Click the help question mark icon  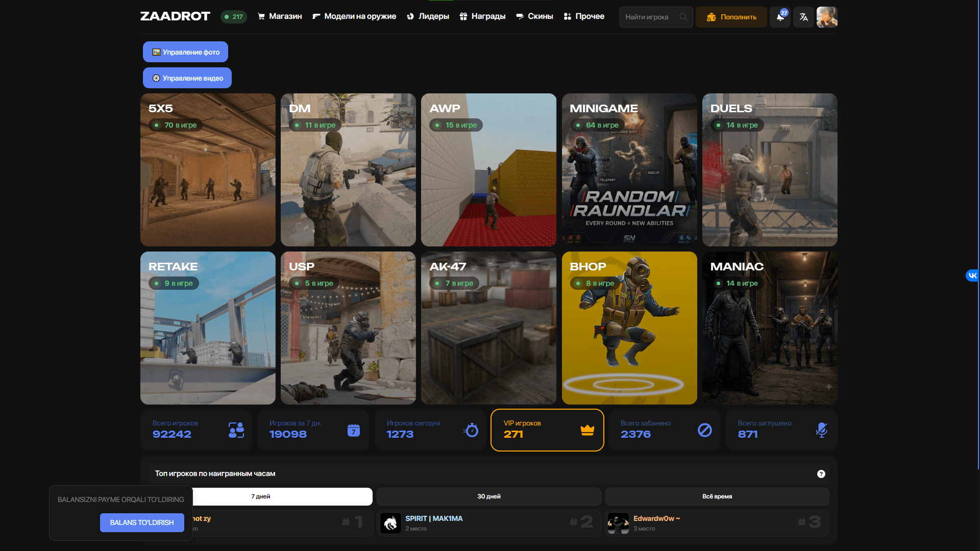[x=821, y=474]
